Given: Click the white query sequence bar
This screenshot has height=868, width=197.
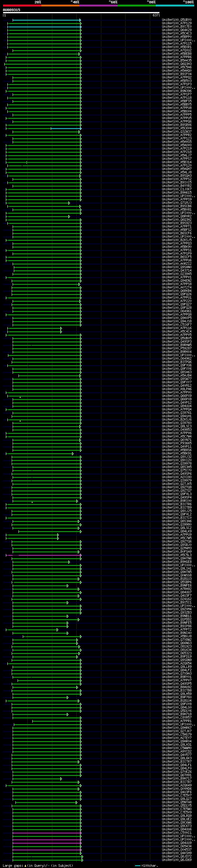Looking at the screenshot, I should point(81,13).
